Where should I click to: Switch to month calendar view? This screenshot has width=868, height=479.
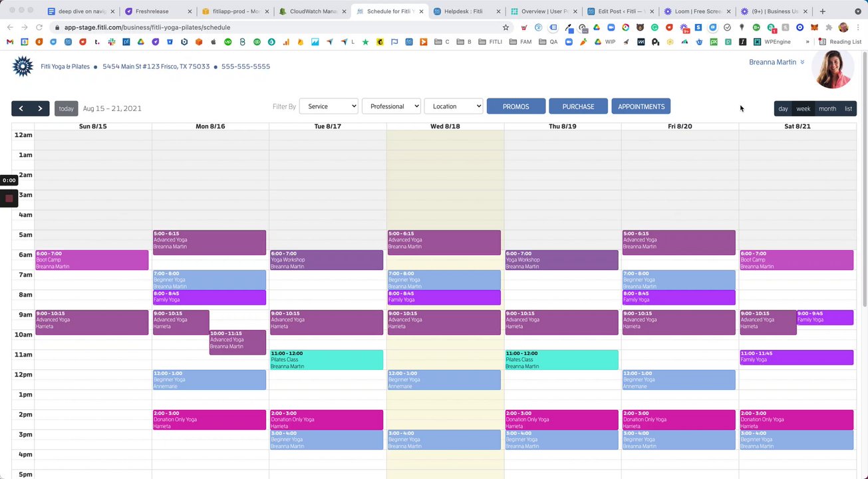827,108
